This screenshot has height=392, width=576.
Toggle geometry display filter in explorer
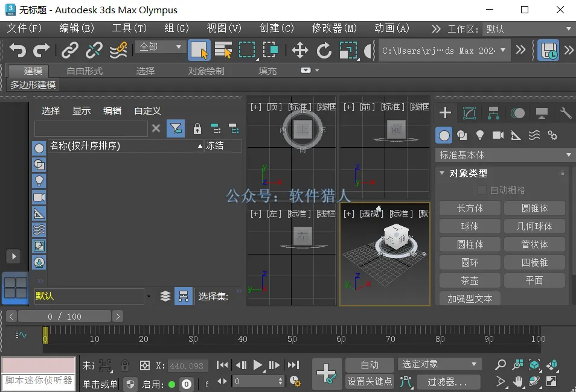point(39,148)
